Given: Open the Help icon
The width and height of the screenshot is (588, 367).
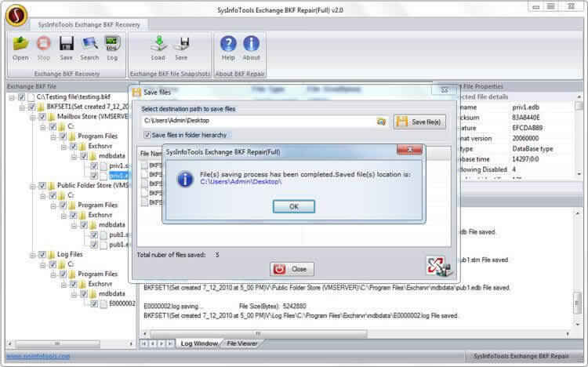Looking at the screenshot, I should [228, 44].
